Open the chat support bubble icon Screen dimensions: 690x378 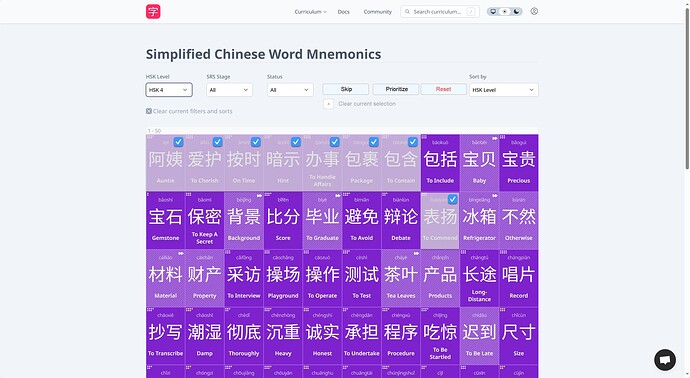coord(665,360)
